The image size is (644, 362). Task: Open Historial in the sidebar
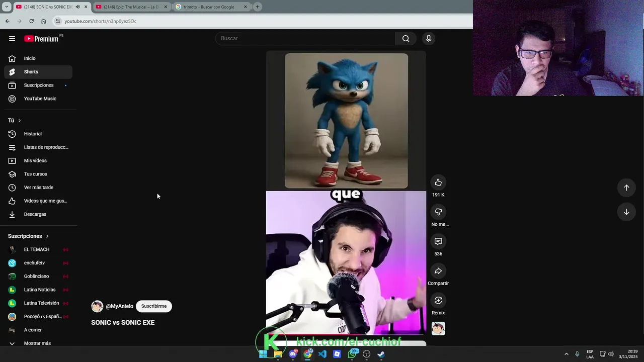(x=38, y=134)
